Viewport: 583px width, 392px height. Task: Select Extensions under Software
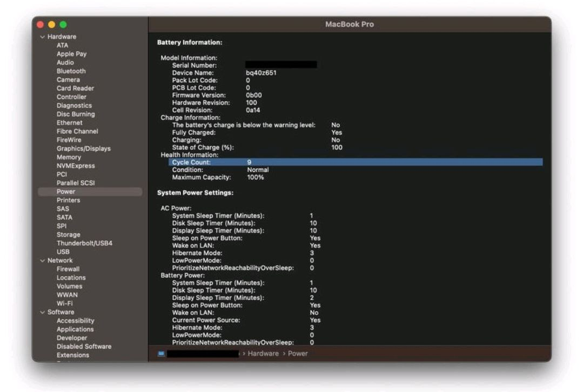pos(73,355)
